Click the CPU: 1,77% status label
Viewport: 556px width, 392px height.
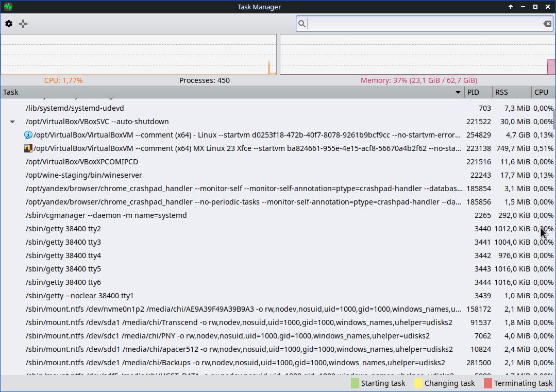click(x=63, y=80)
